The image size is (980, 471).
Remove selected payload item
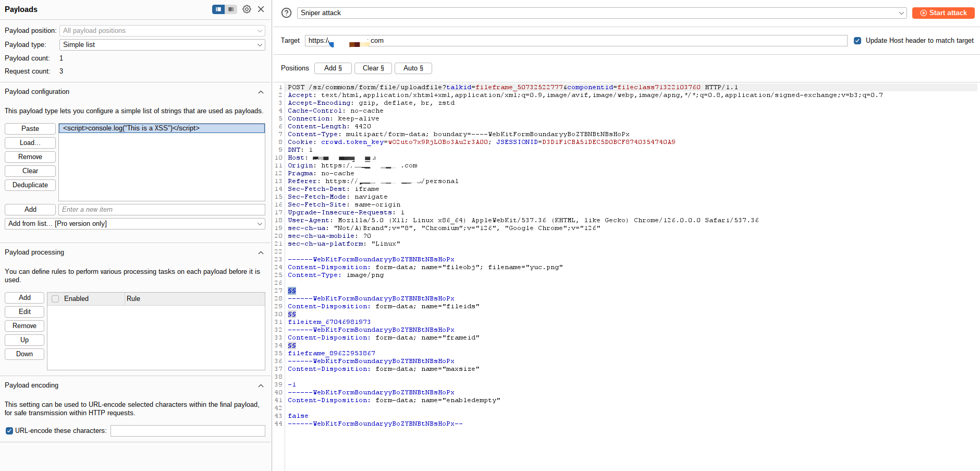pyautogui.click(x=30, y=157)
